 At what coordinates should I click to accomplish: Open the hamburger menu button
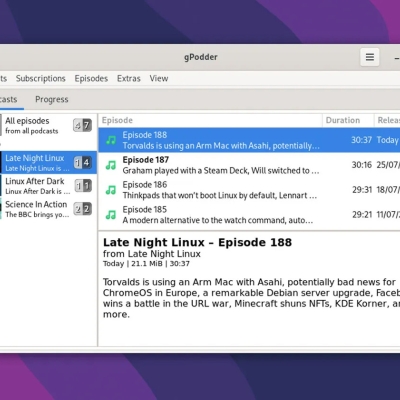tap(370, 57)
